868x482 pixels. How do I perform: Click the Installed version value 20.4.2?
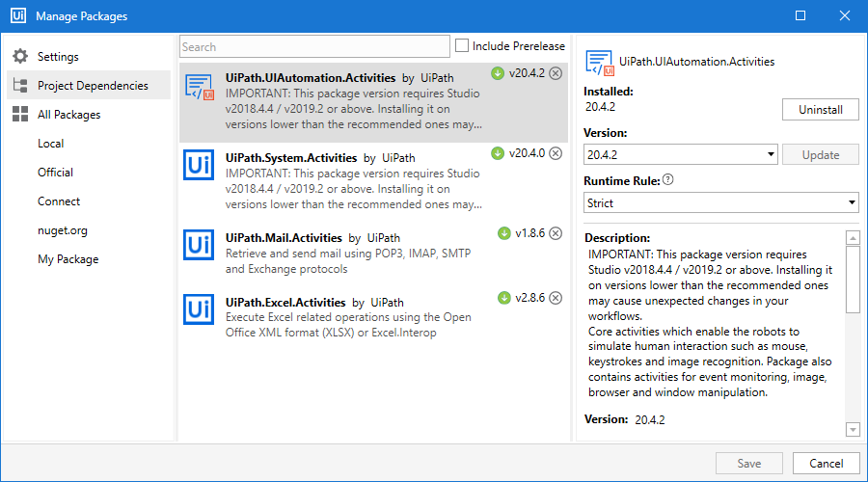pos(600,107)
